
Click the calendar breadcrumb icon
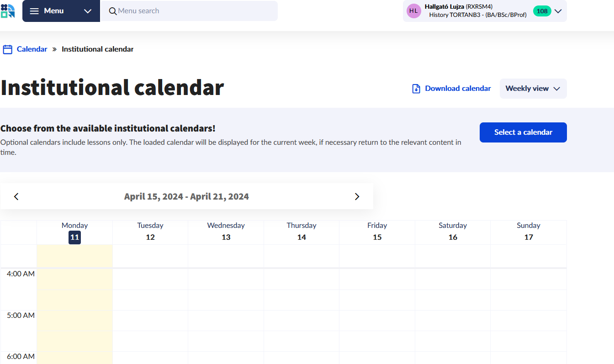(7, 49)
